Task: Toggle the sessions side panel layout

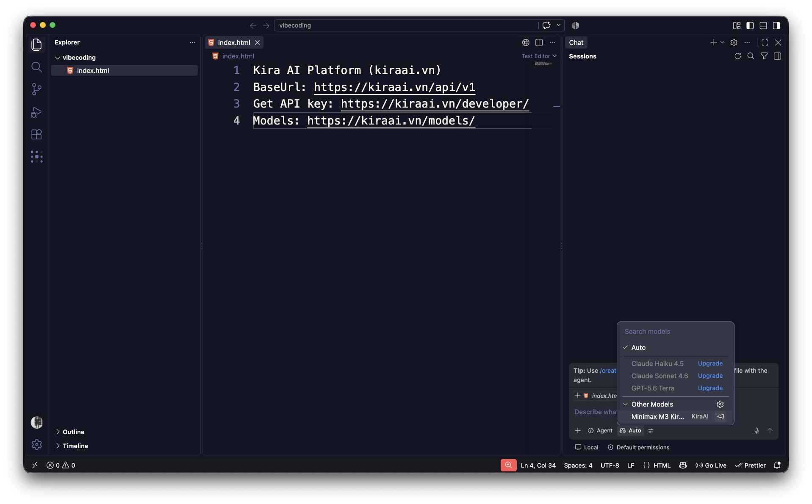Action: coord(777,56)
